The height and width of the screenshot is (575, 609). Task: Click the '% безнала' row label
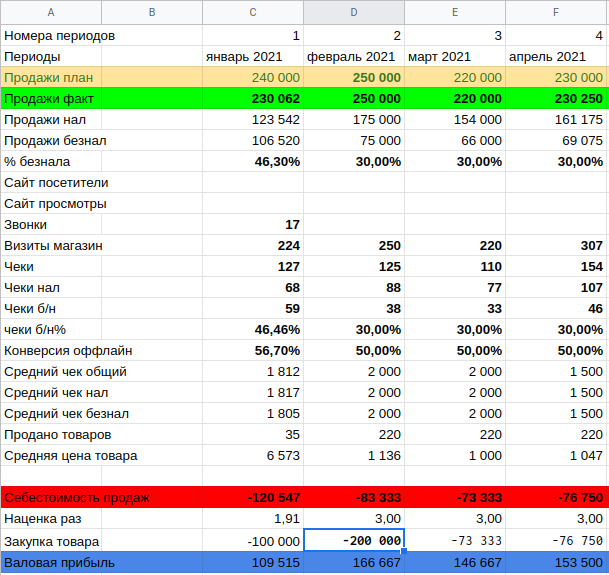tap(37, 162)
